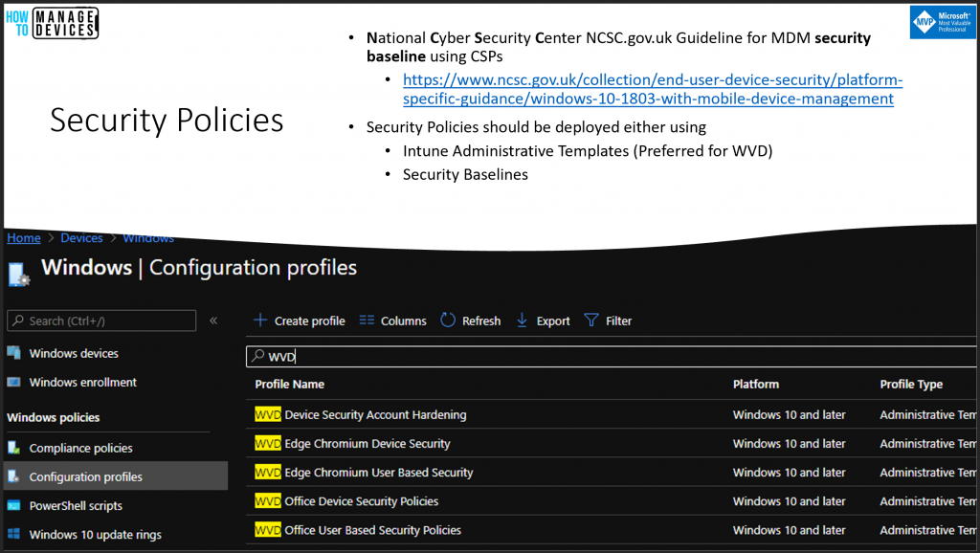This screenshot has width=980, height=553.
Task: Click the Compliance policies sidebar icon
Action: point(13,448)
